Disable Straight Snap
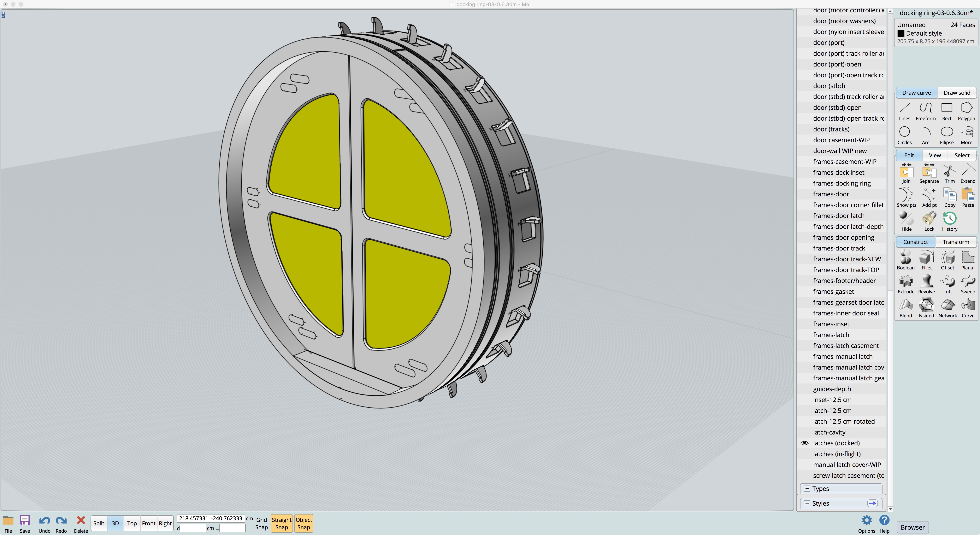Viewport: 980px width, 535px height. pyautogui.click(x=281, y=523)
